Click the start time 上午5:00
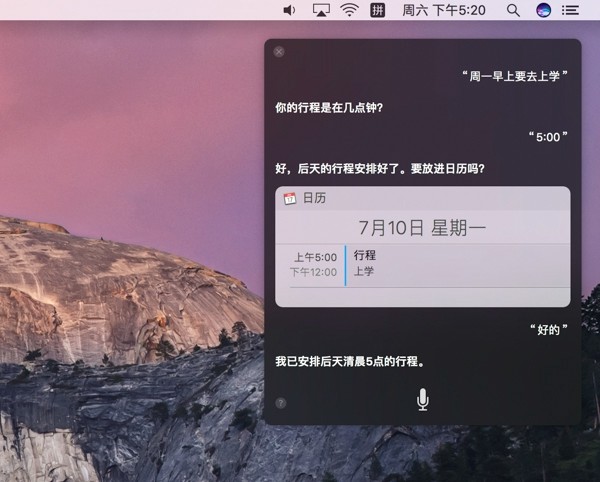The image size is (600, 482). [316, 257]
